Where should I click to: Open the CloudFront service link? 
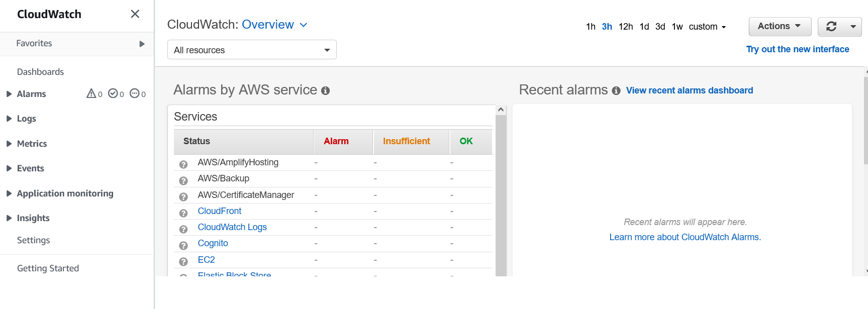(219, 211)
